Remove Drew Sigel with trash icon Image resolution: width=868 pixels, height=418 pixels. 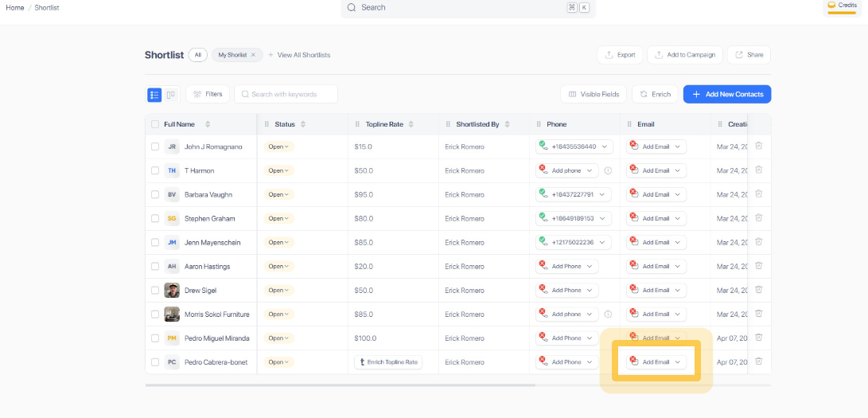point(759,289)
